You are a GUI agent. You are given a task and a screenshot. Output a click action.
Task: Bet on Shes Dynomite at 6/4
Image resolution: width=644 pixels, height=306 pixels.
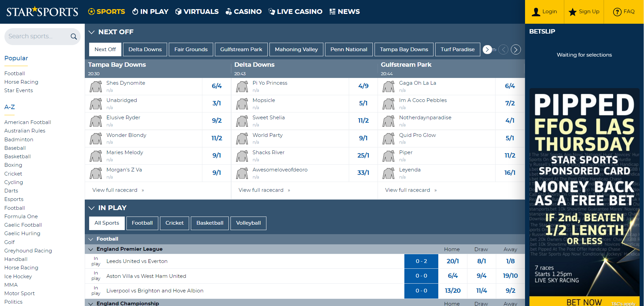pyautogui.click(x=217, y=86)
